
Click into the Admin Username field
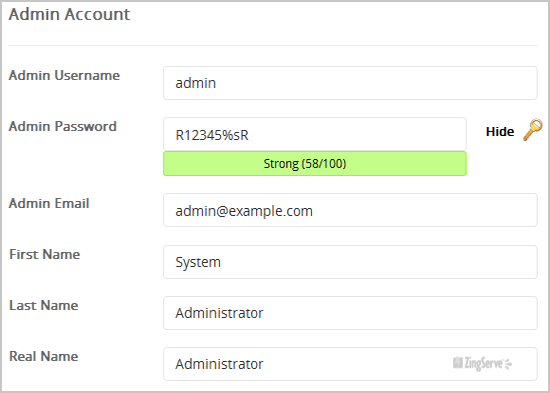tap(350, 83)
